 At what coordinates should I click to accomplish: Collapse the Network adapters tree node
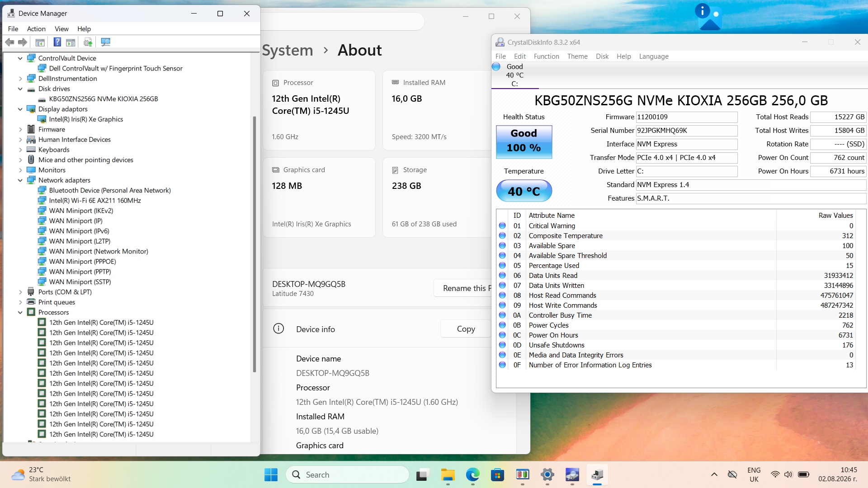click(x=20, y=180)
